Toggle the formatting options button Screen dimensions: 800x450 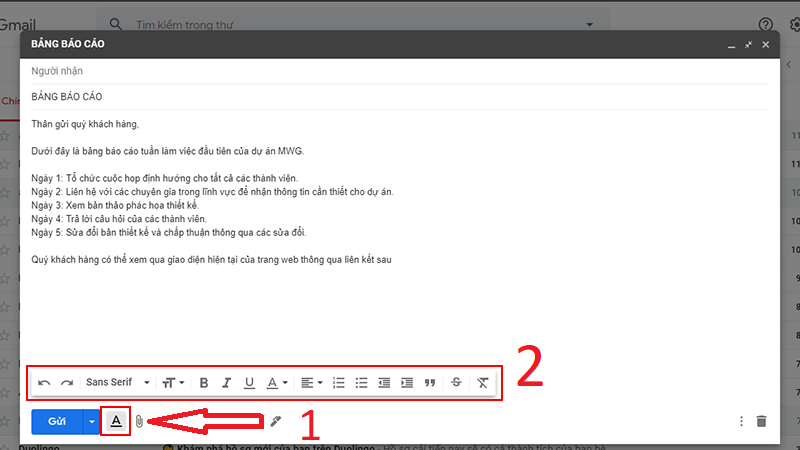click(x=116, y=421)
